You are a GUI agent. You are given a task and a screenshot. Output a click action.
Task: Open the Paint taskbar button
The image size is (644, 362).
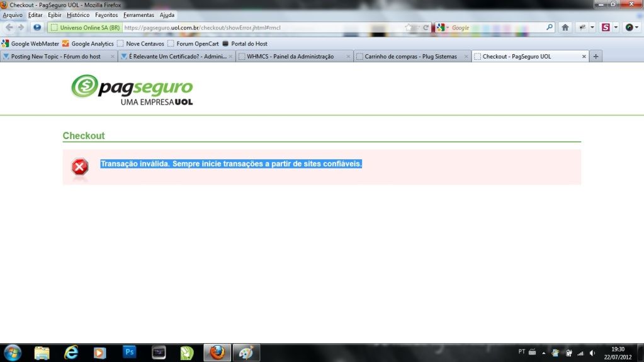point(246,353)
